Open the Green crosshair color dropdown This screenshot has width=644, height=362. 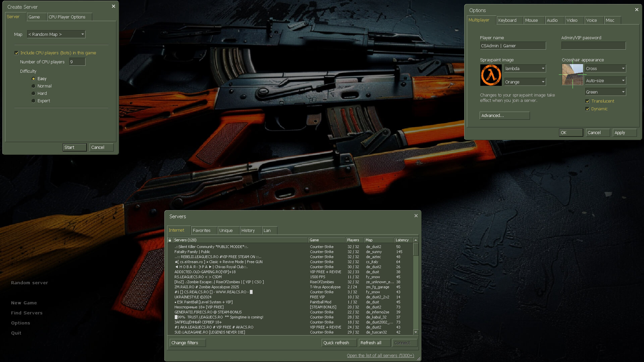605,92
